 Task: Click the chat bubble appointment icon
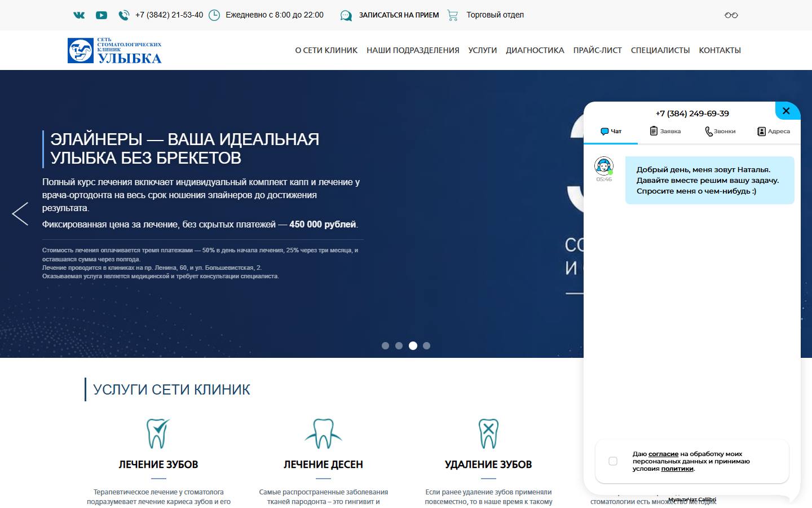(346, 15)
